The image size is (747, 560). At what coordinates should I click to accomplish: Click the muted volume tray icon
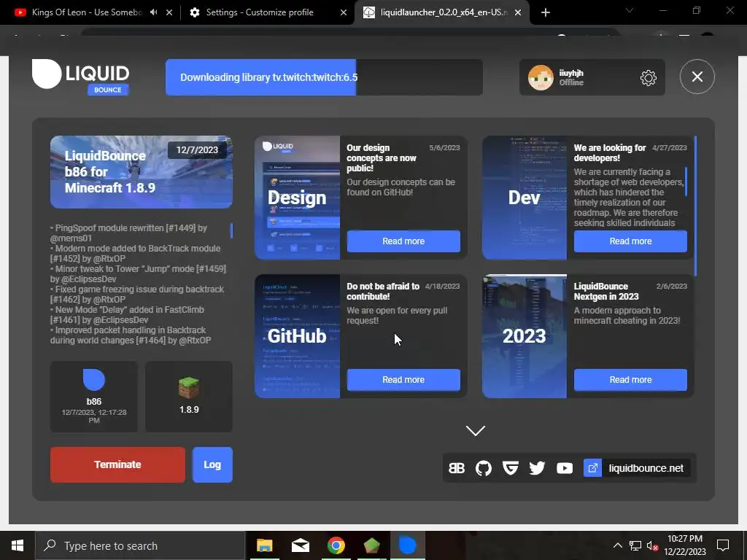[653, 545]
